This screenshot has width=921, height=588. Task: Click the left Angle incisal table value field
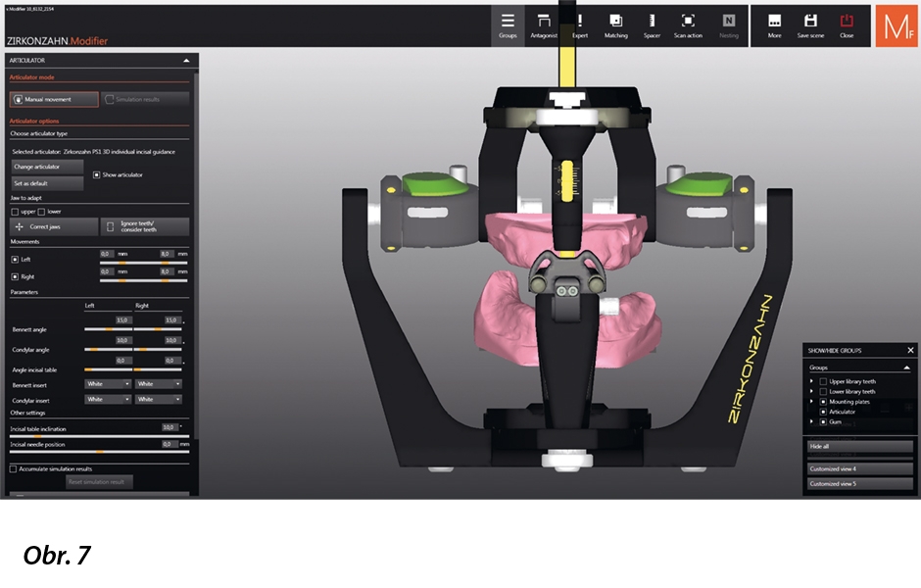point(123,361)
